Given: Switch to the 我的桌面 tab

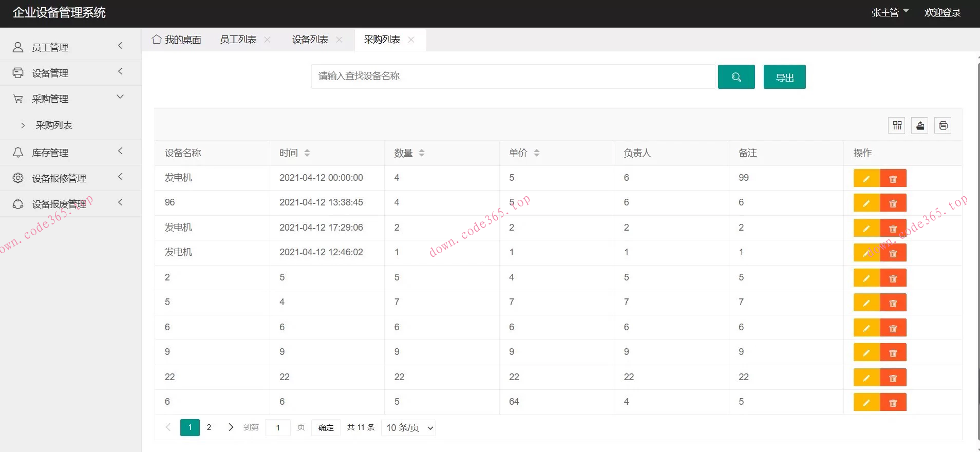Looking at the screenshot, I should tap(177, 40).
